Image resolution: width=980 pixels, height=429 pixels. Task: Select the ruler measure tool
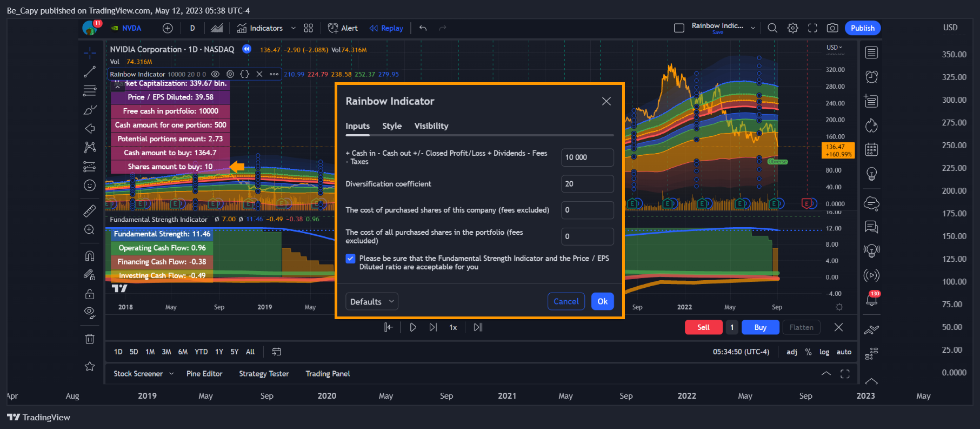tap(90, 211)
